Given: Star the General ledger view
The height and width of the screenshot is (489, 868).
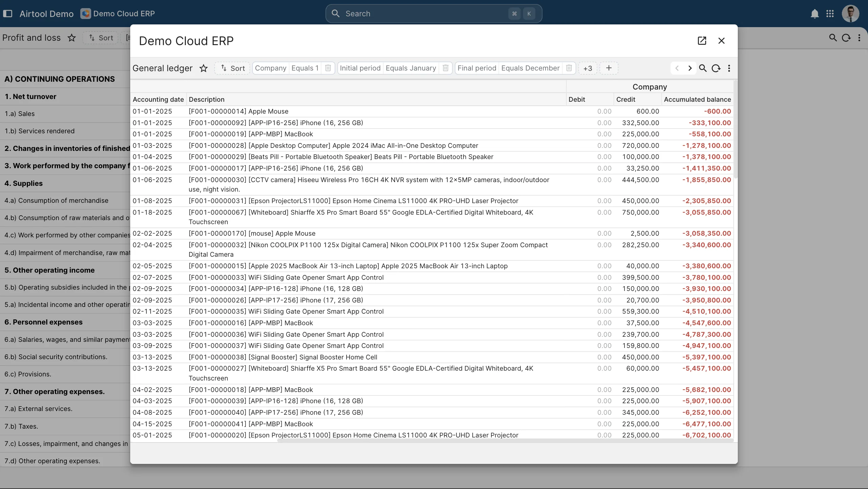Looking at the screenshot, I should [x=203, y=68].
